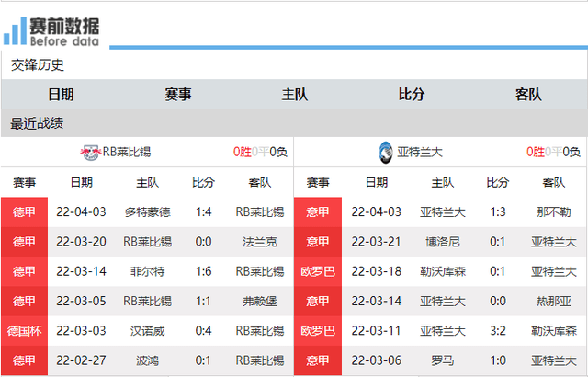The image size is (588, 377).
Task: Click the 主队 header in the 交锋历史 table
Action: (x=295, y=94)
